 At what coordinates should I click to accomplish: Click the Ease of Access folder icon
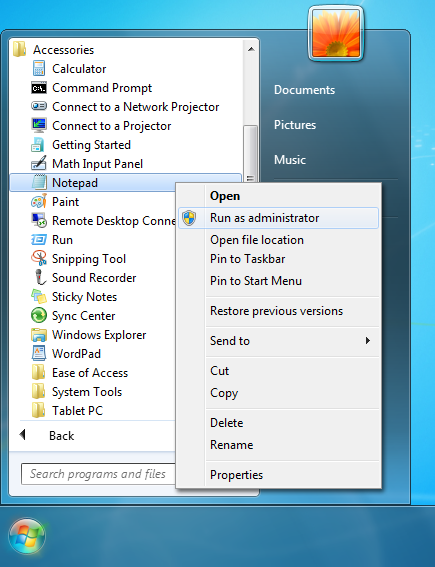(x=38, y=372)
